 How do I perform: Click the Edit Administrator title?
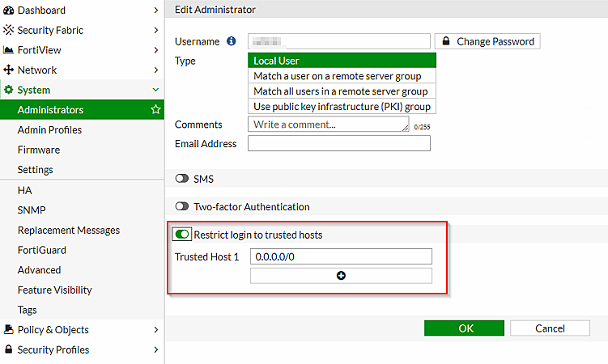215,10
